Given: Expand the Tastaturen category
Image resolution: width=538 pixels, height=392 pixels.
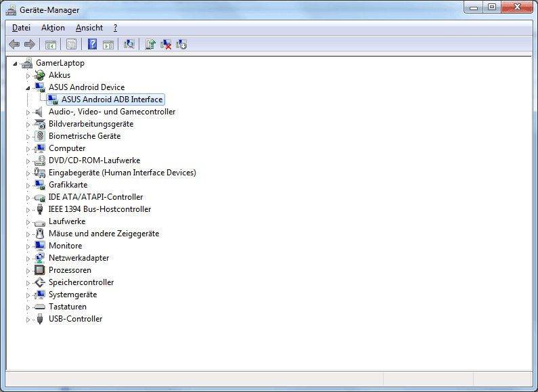Looking at the screenshot, I should pos(28,307).
